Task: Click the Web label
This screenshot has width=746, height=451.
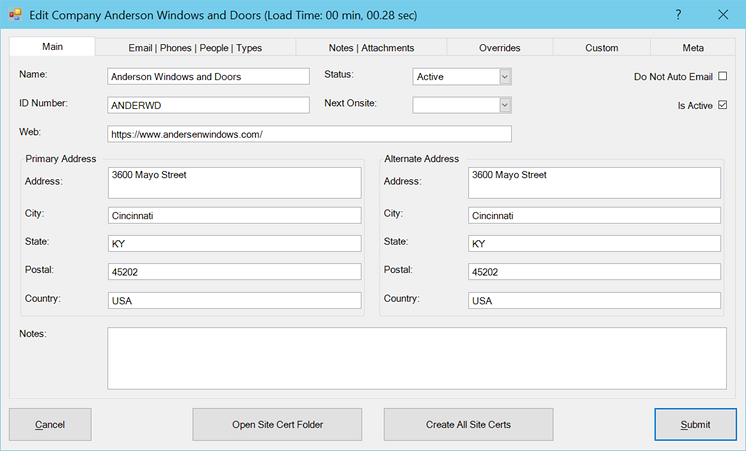Action: tap(29, 132)
